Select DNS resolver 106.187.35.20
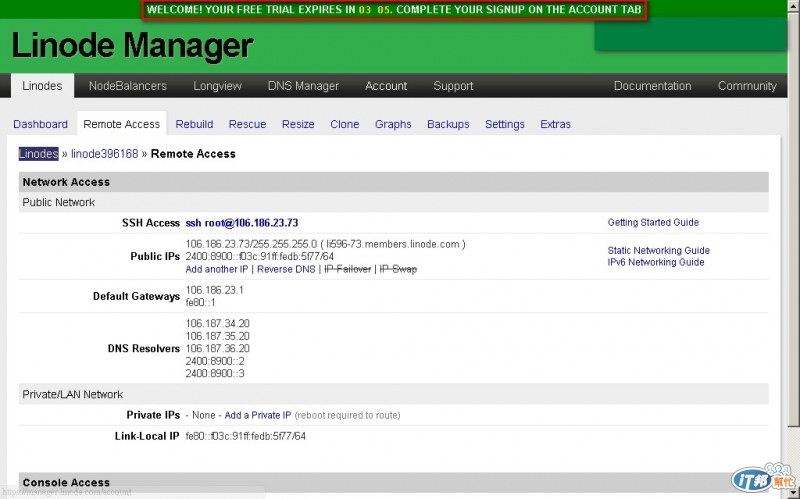Screen dimensions: 800x499 coord(217,336)
